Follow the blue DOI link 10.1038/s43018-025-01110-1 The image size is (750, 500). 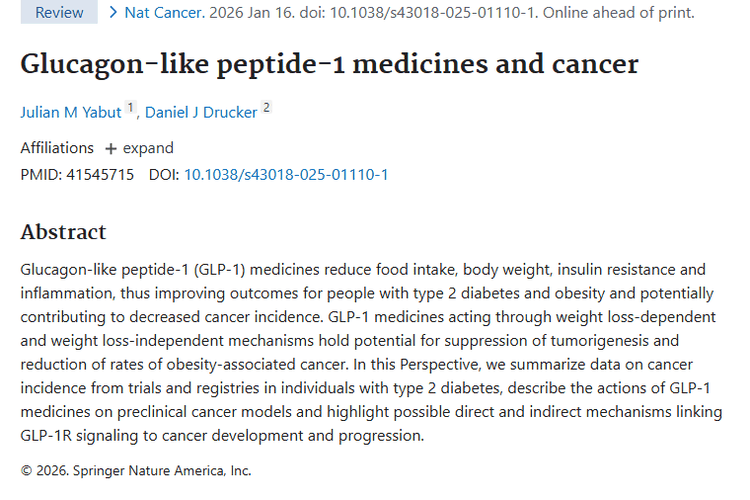286,174
